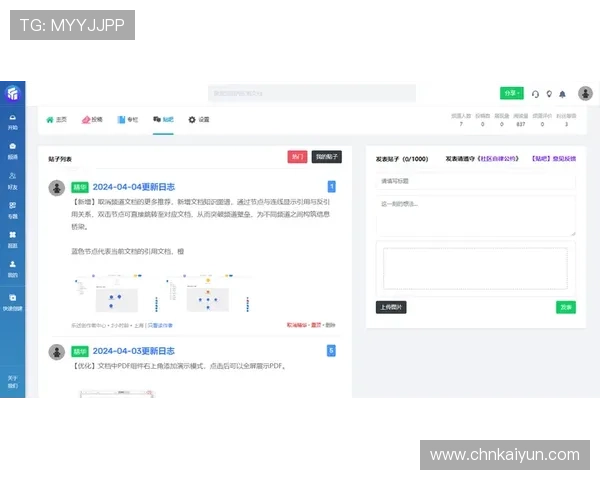Open the 开始 start item in the sidebar
Image resolution: width=600 pixels, height=480 pixels.
13,122
